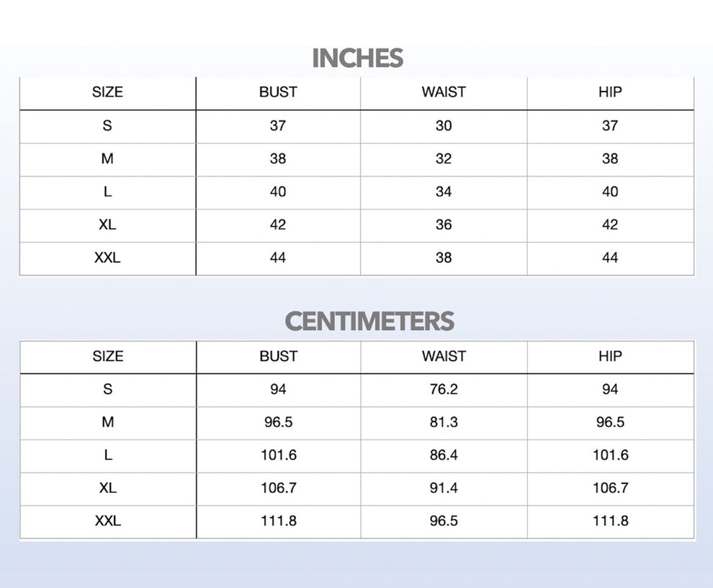Select waist value 86.4 for size L

(444, 455)
